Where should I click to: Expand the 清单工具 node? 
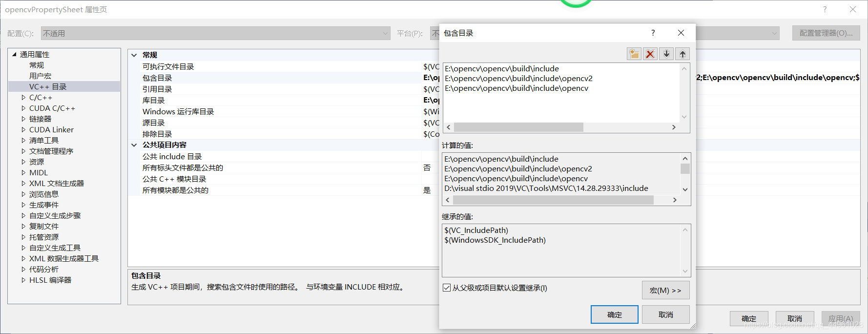click(x=23, y=140)
